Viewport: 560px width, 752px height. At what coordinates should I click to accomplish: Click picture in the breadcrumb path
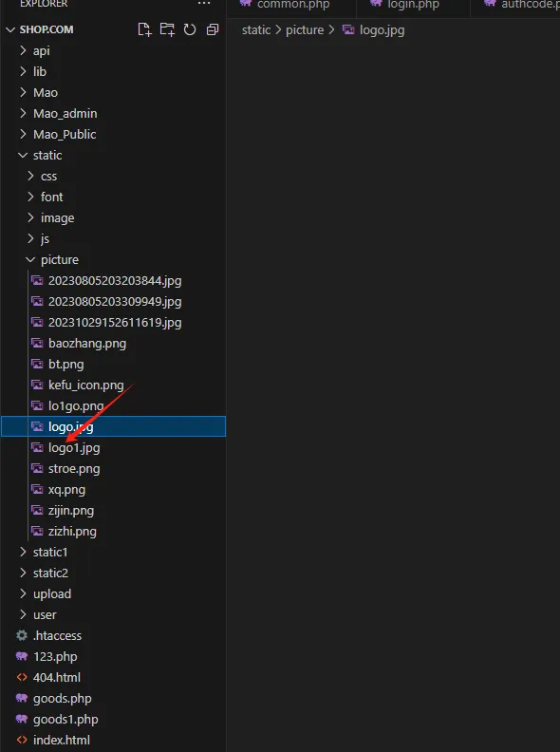pyautogui.click(x=305, y=29)
